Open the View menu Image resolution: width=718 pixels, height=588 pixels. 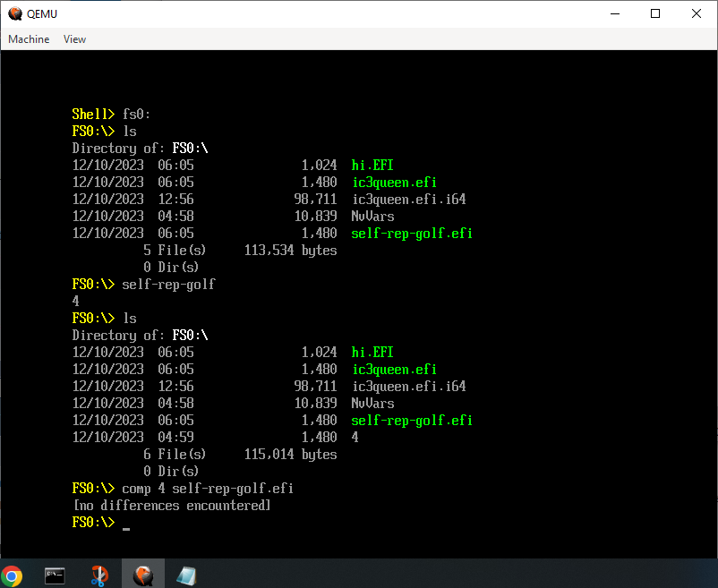point(74,39)
